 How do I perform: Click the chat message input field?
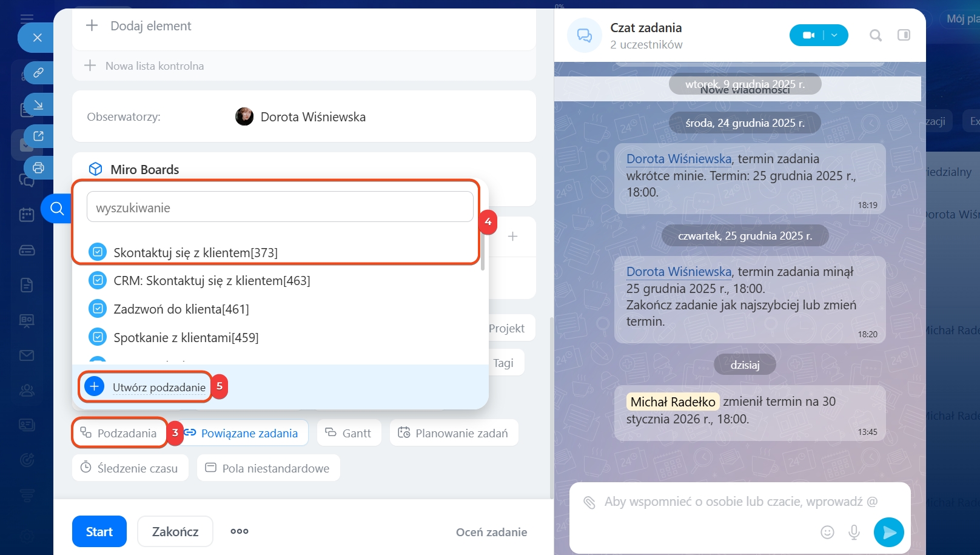coord(740,502)
